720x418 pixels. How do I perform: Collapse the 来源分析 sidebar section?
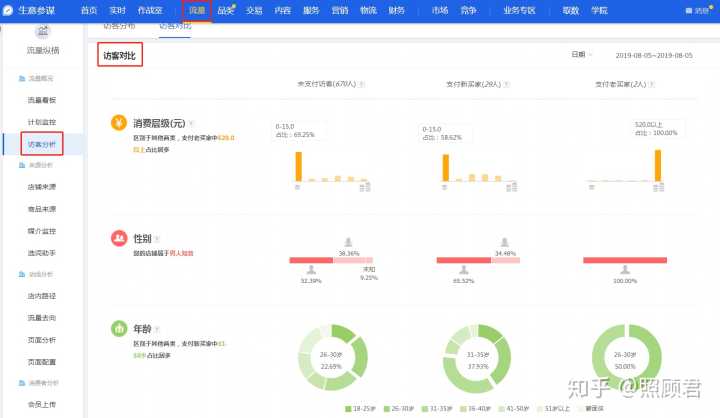[x=40, y=165]
